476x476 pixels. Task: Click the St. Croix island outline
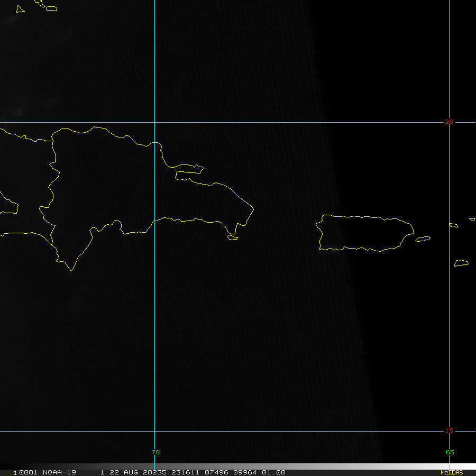tap(461, 263)
